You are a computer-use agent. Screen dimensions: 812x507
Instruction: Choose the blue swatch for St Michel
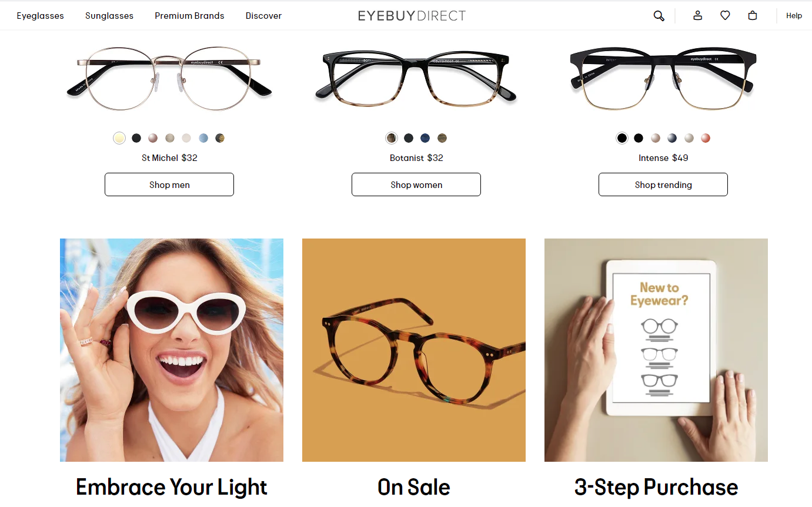pyautogui.click(x=203, y=138)
